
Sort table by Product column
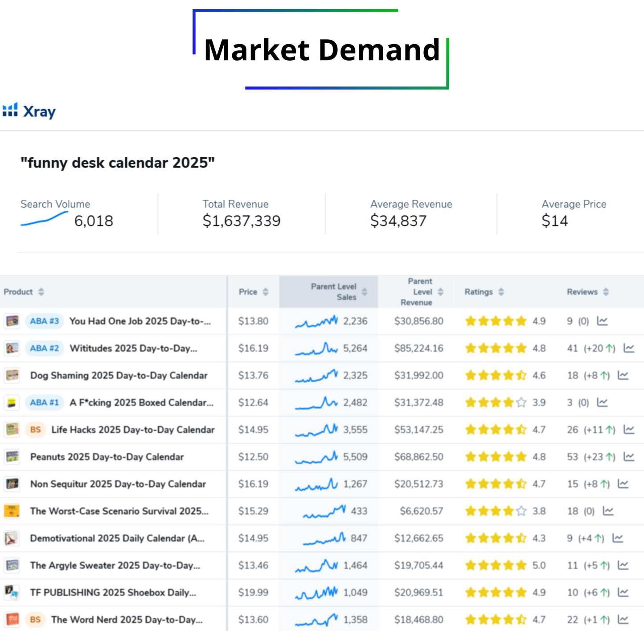pyautogui.click(x=41, y=292)
